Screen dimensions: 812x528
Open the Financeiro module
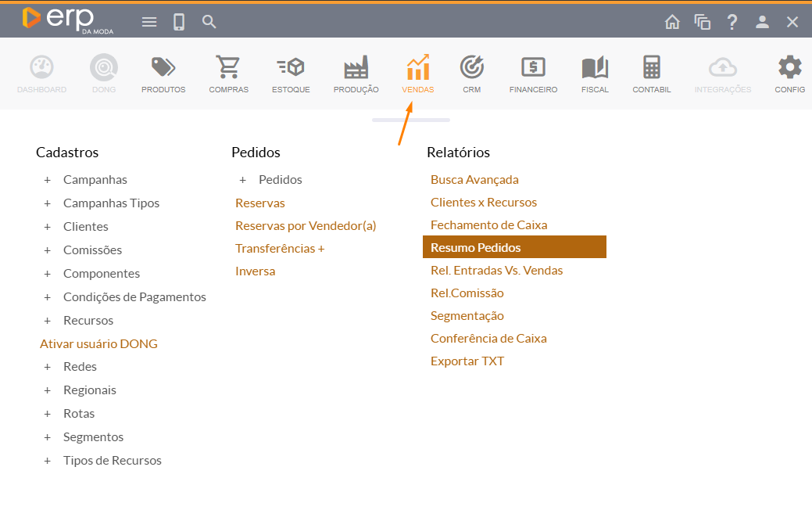533,68
